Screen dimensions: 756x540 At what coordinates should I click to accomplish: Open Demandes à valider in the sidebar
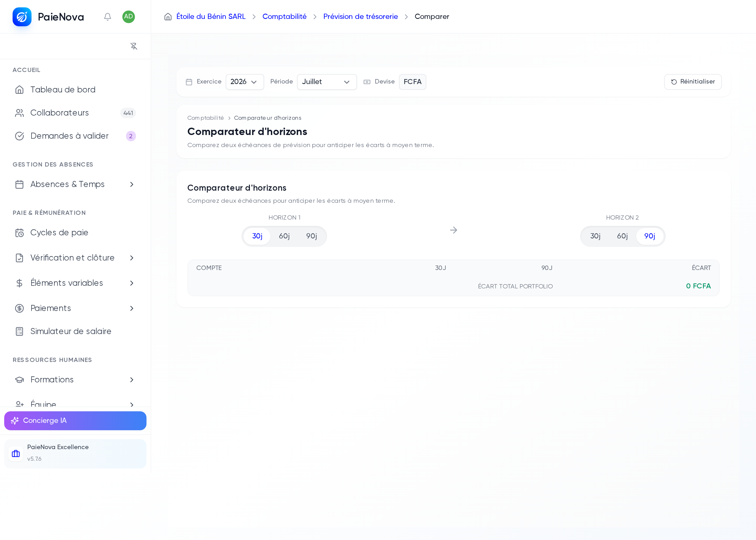coord(75,136)
